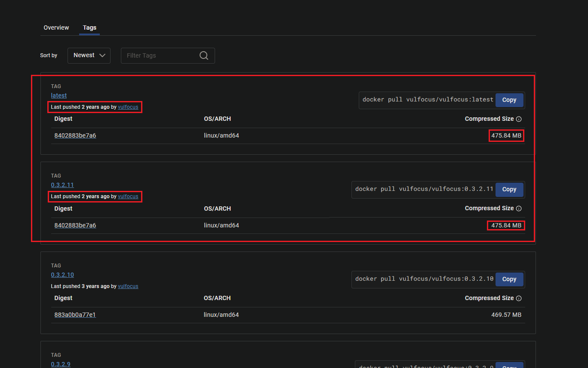Open the latest tag link
Image resolution: width=588 pixels, height=368 pixels.
(x=59, y=95)
